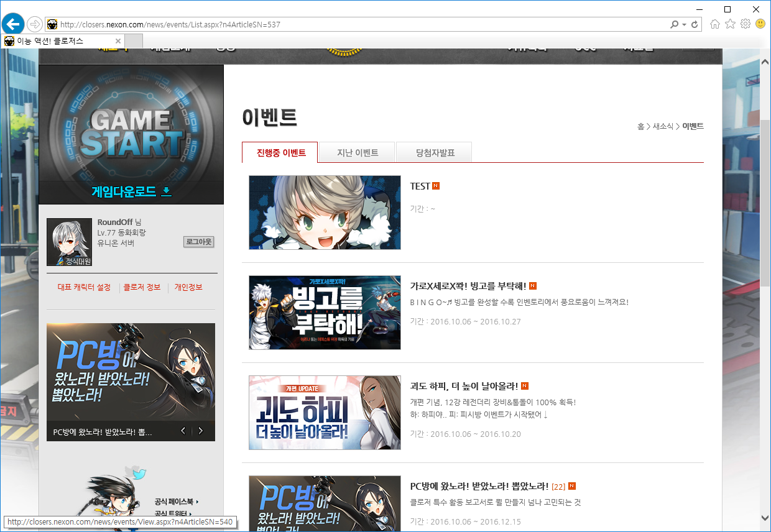Go back using the browser back arrow
Image resolution: width=771 pixels, height=532 pixels.
point(12,24)
